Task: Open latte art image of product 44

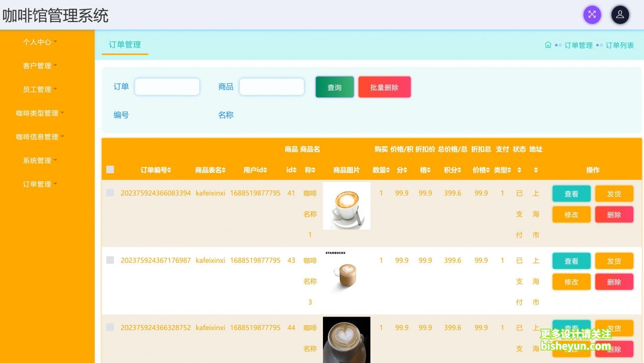Action: 346,340
